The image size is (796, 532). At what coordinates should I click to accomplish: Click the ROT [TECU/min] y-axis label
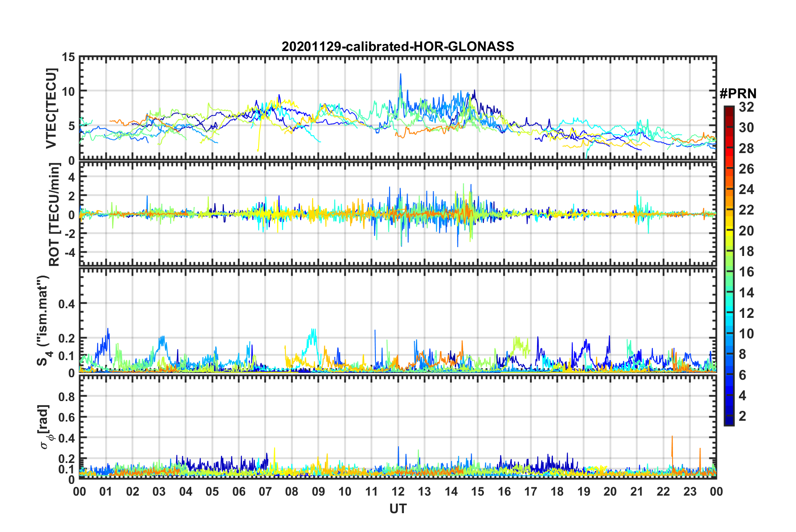54,214
